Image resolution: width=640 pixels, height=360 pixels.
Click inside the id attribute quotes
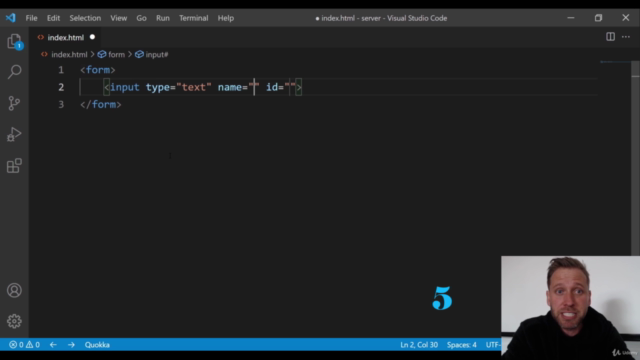pos(290,87)
